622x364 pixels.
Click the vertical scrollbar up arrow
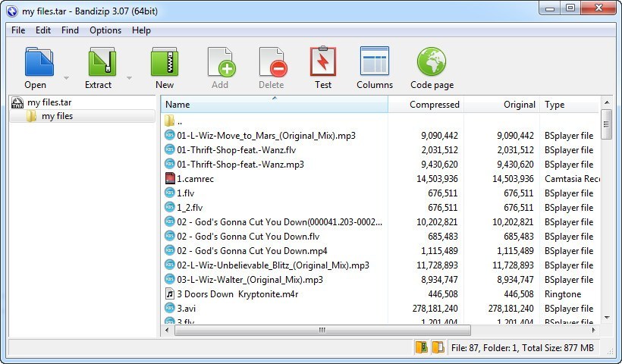click(607, 102)
